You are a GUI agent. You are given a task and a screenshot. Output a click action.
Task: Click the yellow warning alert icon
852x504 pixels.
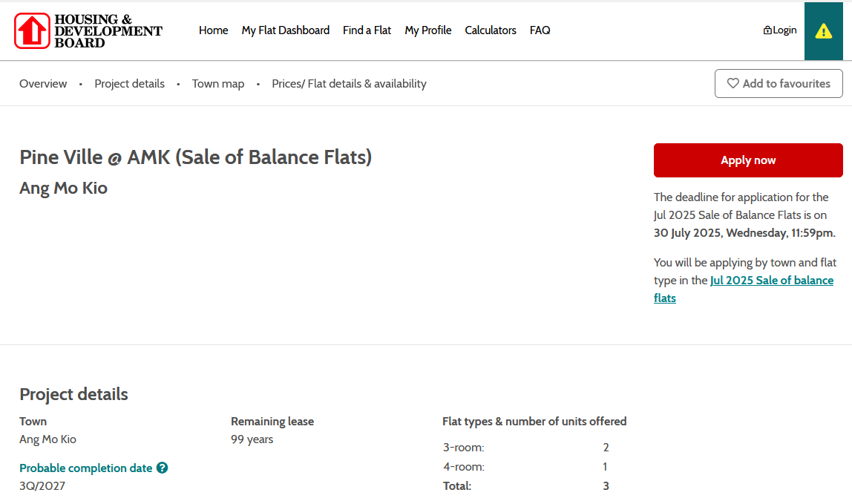click(x=823, y=31)
